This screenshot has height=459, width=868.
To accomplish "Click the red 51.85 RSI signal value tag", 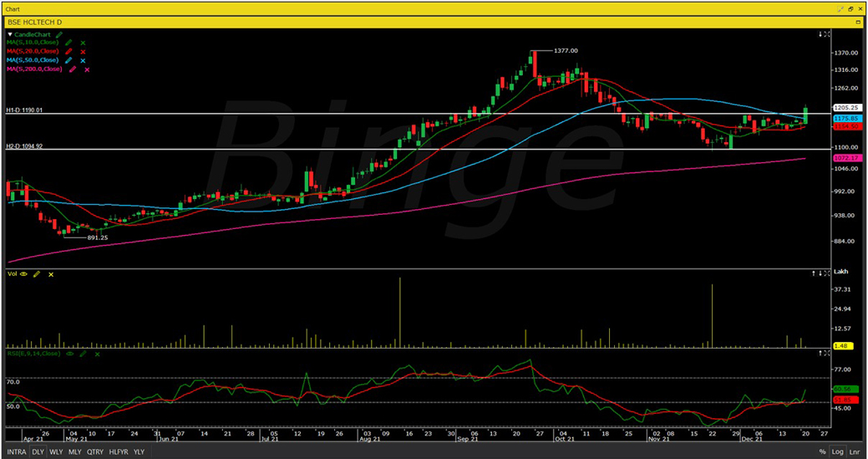I will pos(845,400).
